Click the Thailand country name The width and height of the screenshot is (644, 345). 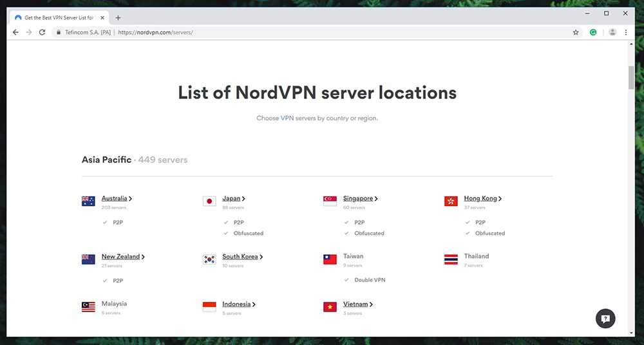coord(477,256)
